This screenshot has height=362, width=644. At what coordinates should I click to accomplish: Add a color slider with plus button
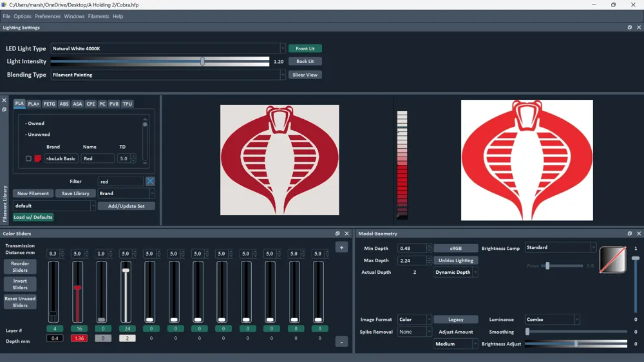342,247
